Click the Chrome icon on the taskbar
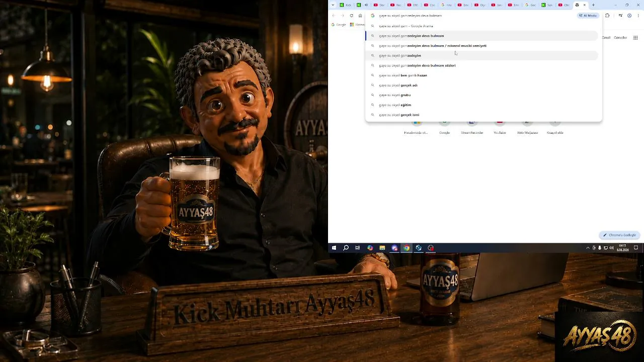Image resolution: width=644 pixels, height=362 pixels. 407,248
